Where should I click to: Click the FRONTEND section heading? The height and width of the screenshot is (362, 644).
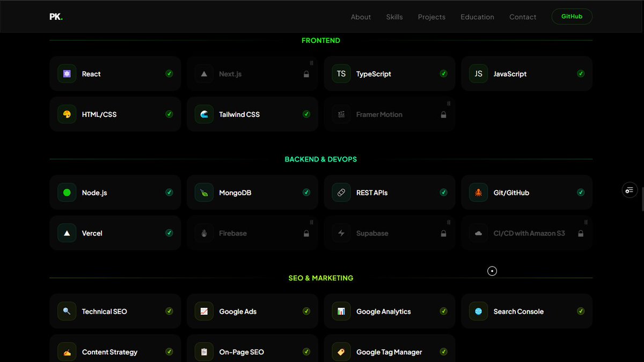(321, 41)
